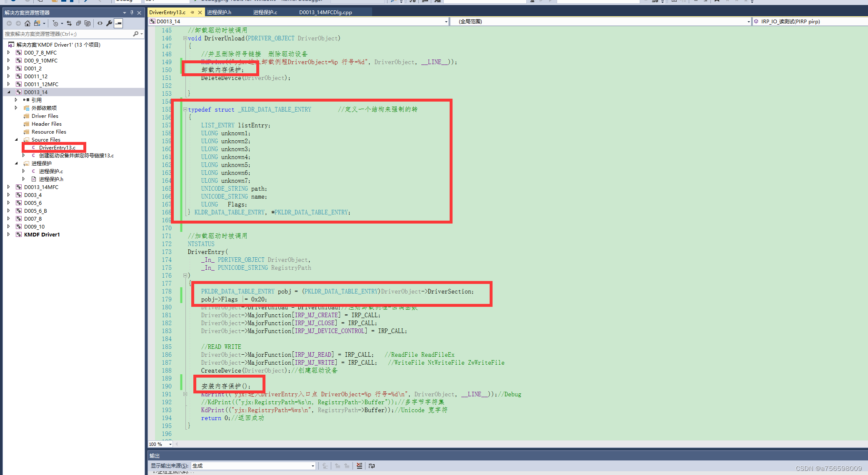Screen dimensions: 868x475
Task: Toggle word wrap in the output panel
Action: click(x=372, y=466)
